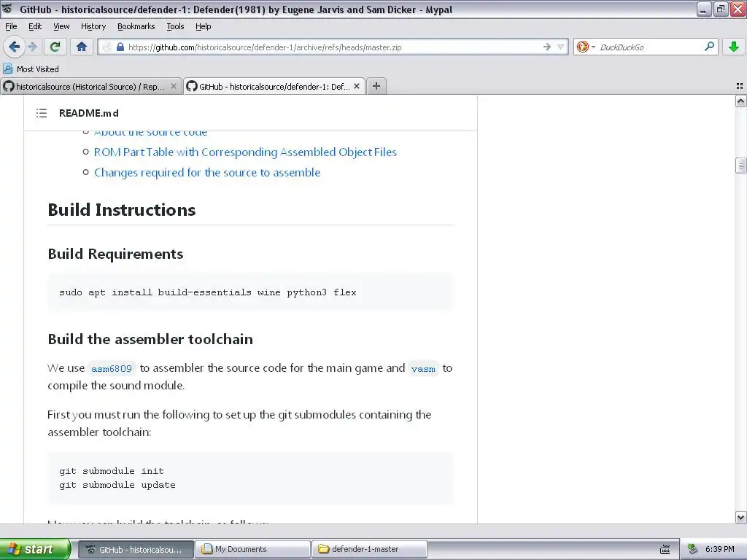Click the 6:39 PM system clock
The height and width of the screenshot is (560, 747).
pos(720,550)
